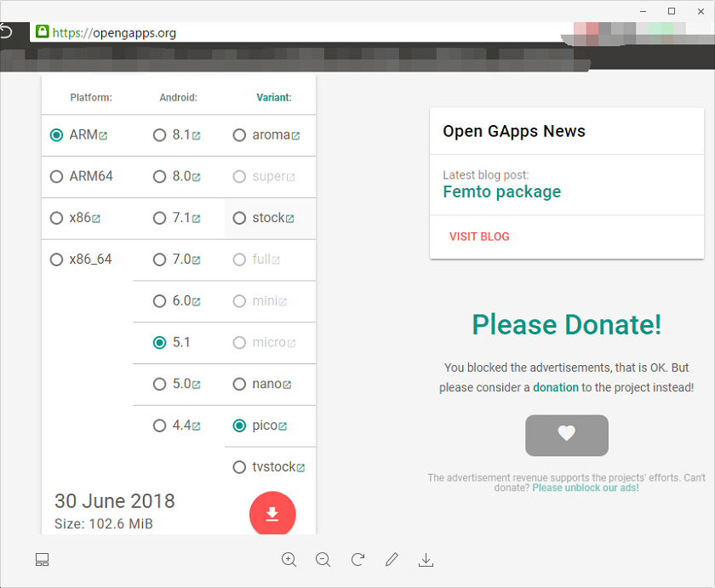Zoom in using magnifier plus icon

pos(289,559)
